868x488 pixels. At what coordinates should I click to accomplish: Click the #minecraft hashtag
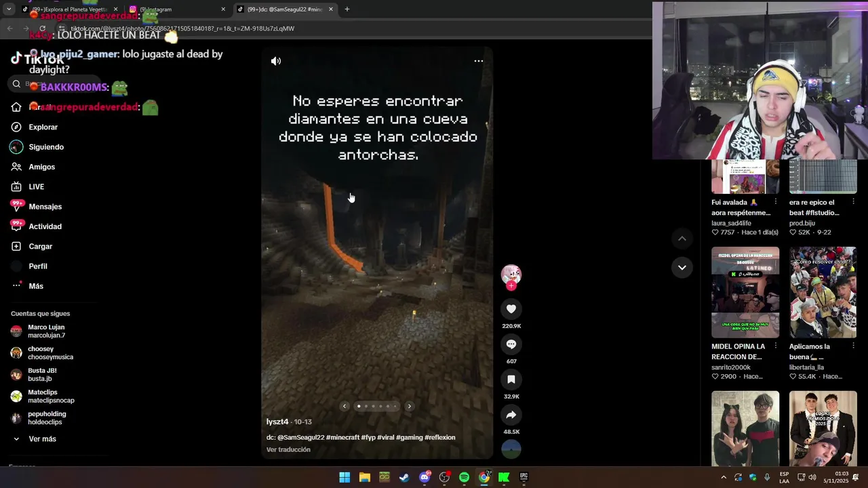click(x=342, y=438)
